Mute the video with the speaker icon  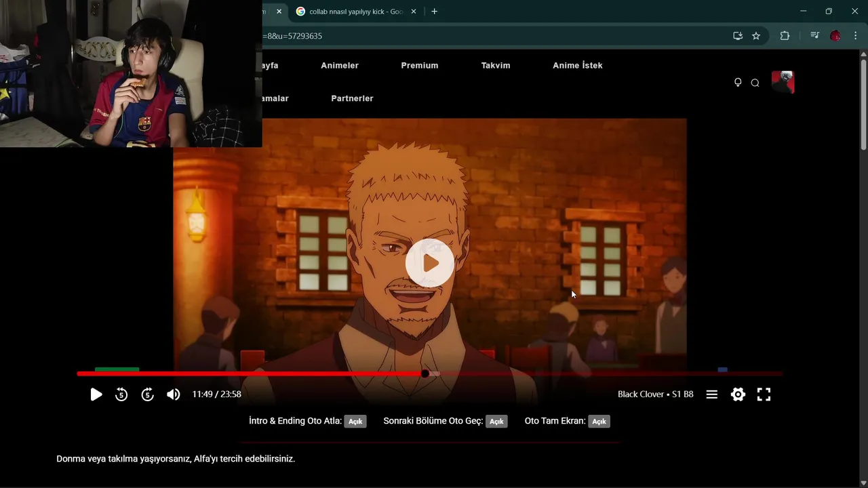point(174,394)
